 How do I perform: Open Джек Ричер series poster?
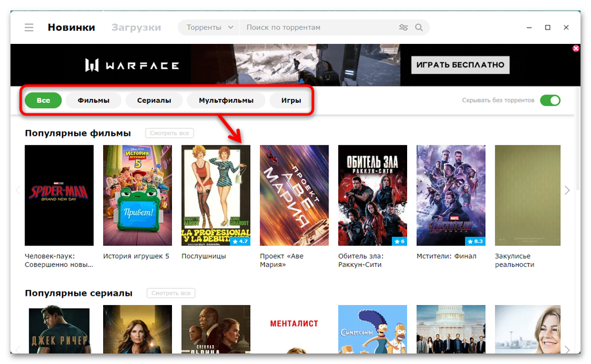(59, 329)
